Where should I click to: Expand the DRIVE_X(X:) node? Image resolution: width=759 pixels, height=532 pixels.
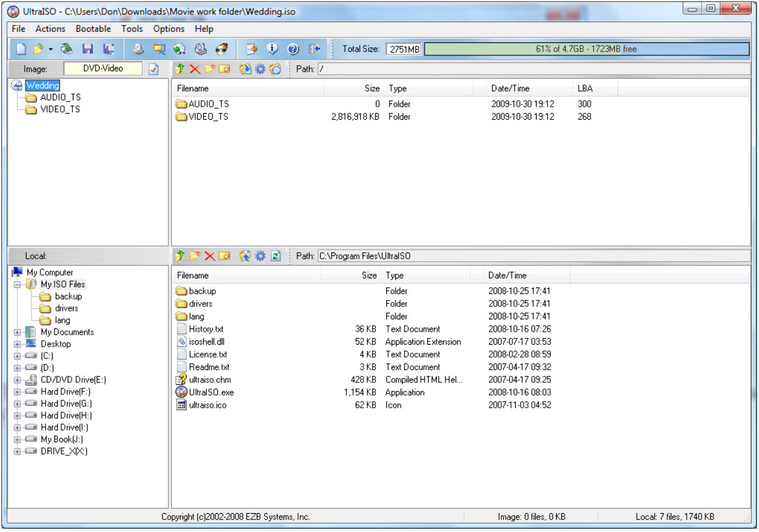click(x=18, y=451)
